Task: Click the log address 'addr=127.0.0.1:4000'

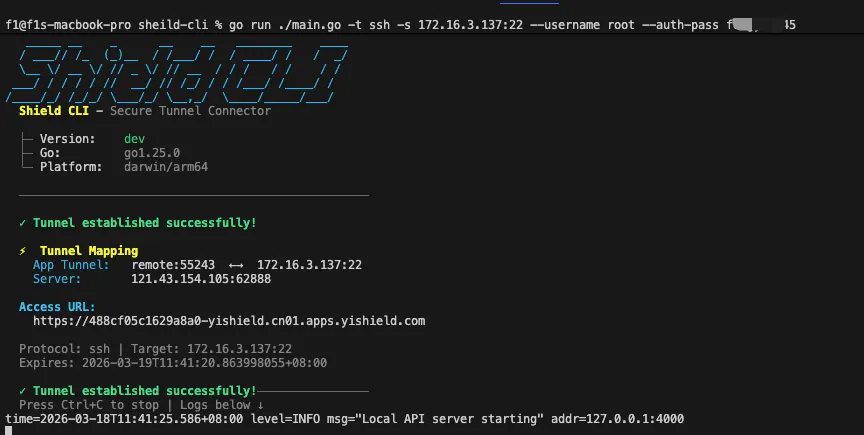Action: pos(617,419)
